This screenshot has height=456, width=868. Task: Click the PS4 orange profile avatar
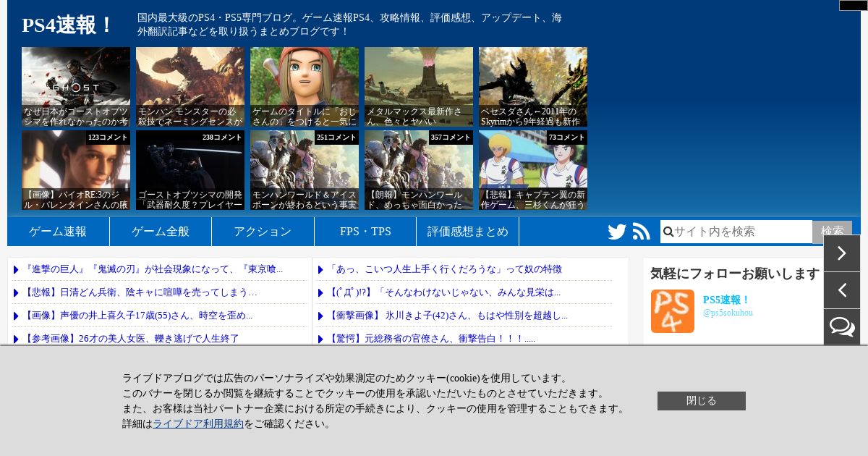point(673,311)
